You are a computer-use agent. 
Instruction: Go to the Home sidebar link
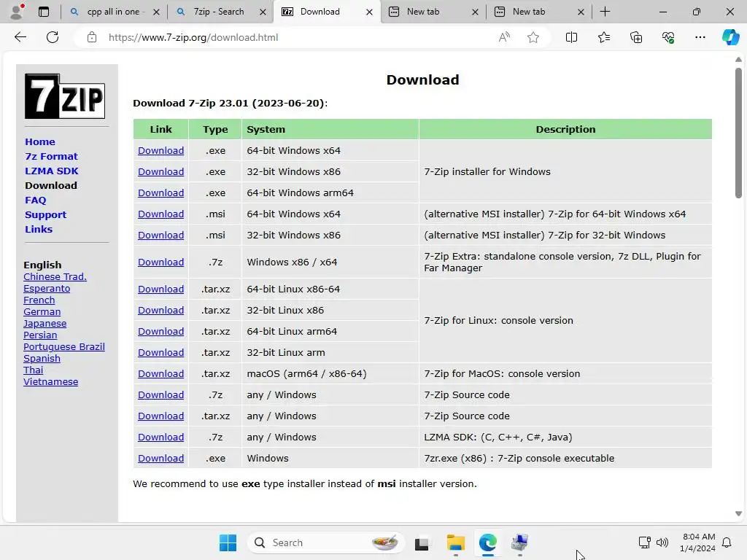[x=40, y=142]
